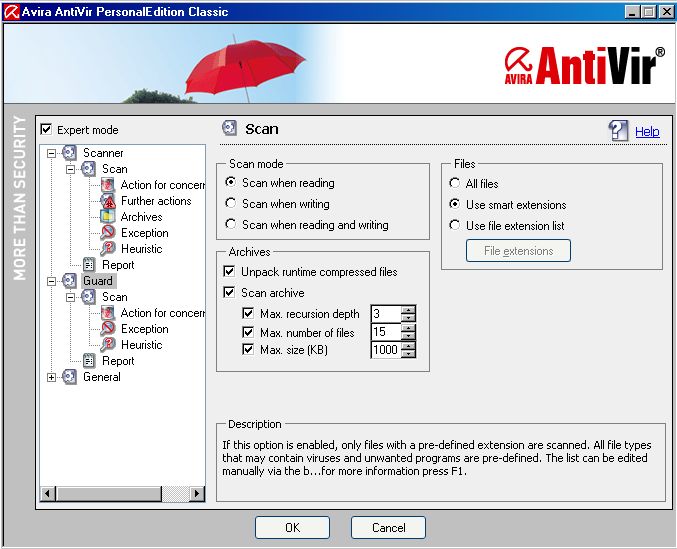Click the tree scrollbar left arrow
This screenshot has width=677, height=549.
pos(48,493)
